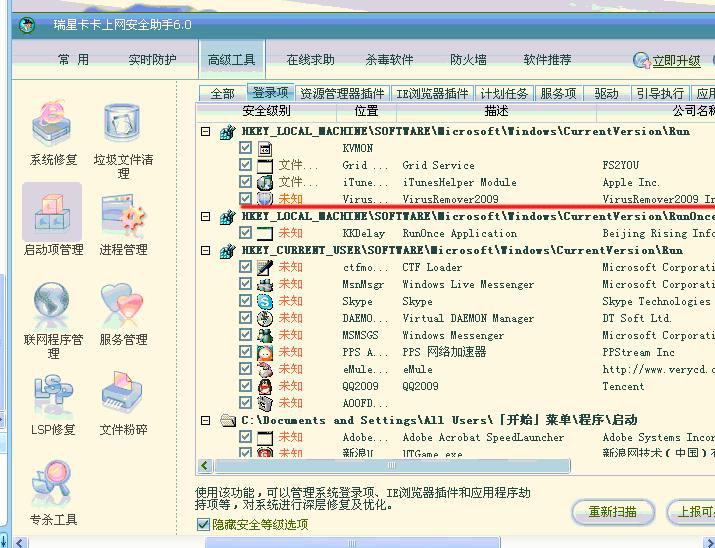Uncheck the Skype startup entry checkbox
This screenshot has width=715, height=548.
[245, 300]
